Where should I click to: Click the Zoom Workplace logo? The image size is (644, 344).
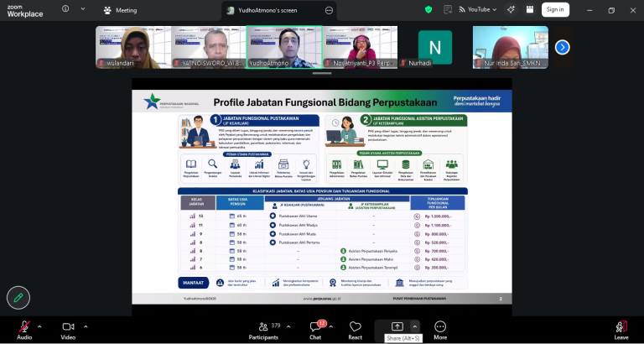pos(25,11)
